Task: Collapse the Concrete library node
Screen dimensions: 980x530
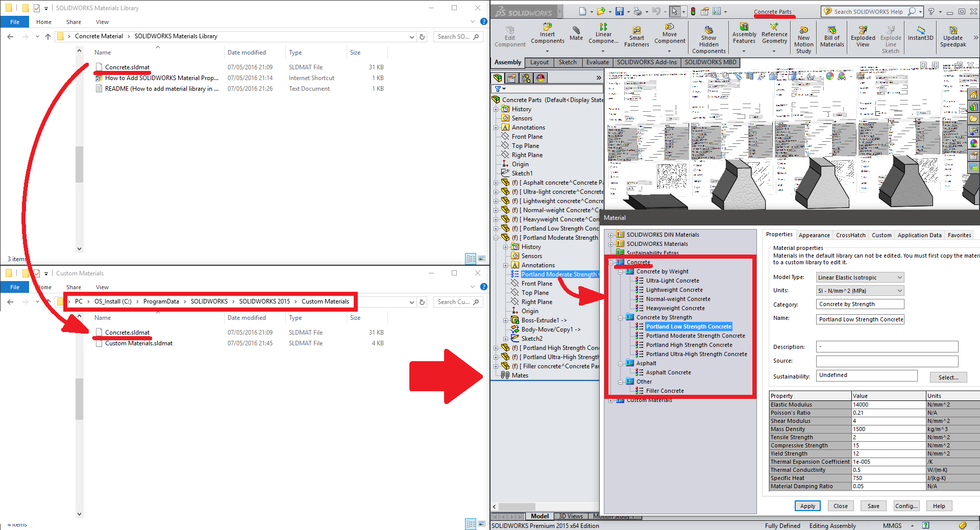Action: [x=611, y=263]
